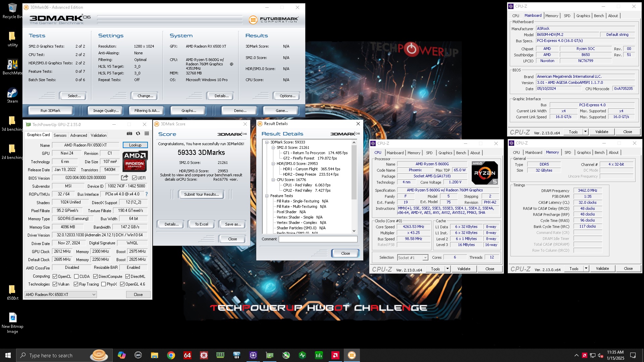This screenshot has width=644, height=362.
Task: Collapse the HDR/SM3.0 Score: 29953 tree node
Action: pyautogui.click(x=273, y=164)
